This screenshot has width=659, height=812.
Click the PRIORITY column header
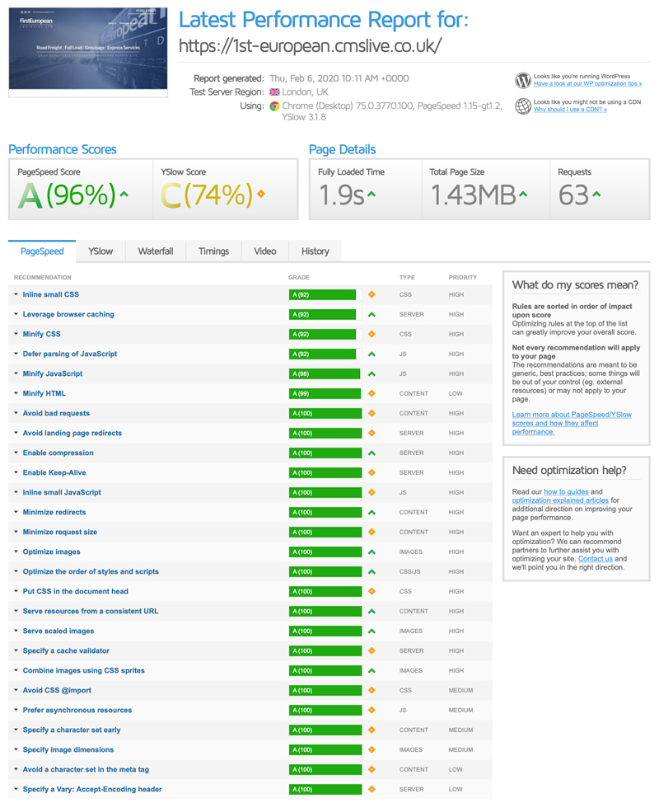point(463,278)
